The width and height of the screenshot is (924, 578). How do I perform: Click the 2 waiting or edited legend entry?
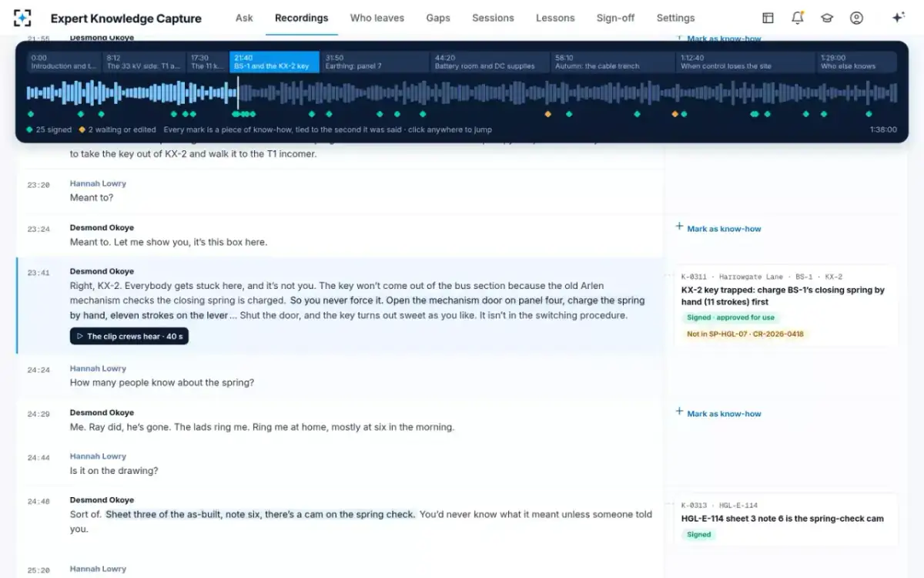tap(117, 129)
